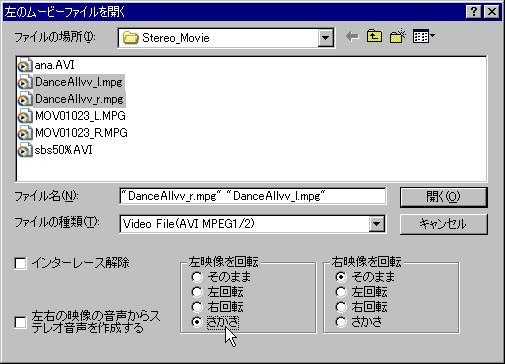
Task: Go up one folder level
Action: pyautogui.click(x=374, y=36)
